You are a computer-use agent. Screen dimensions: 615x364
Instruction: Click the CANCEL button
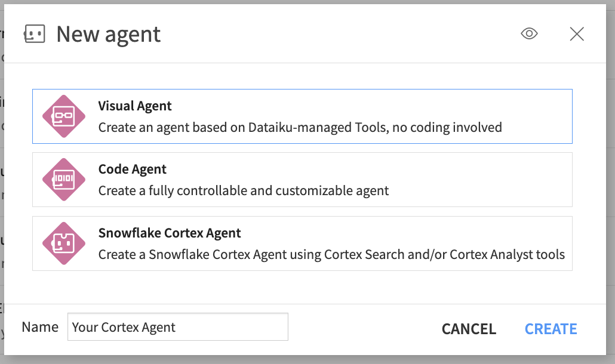click(x=469, y=329)
